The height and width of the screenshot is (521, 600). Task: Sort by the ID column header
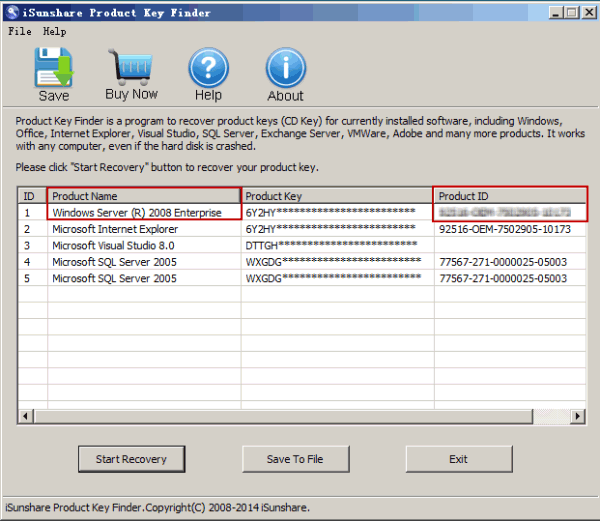[33, 196]
